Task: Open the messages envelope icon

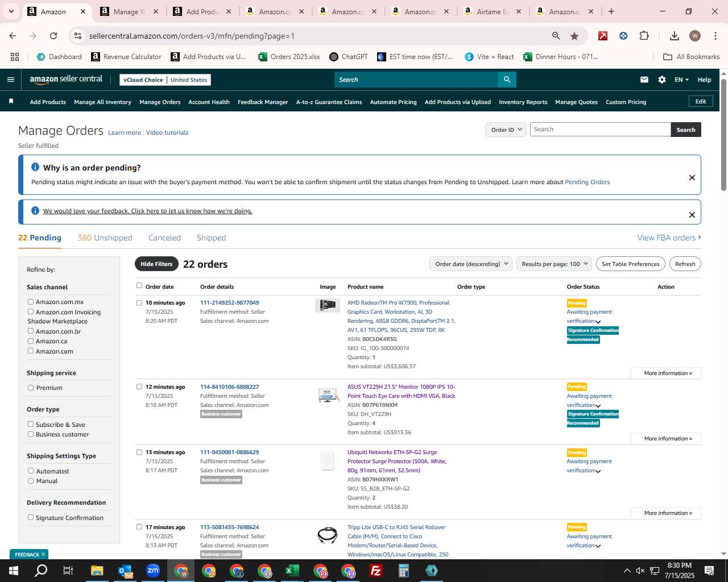Action: [644, 80]
